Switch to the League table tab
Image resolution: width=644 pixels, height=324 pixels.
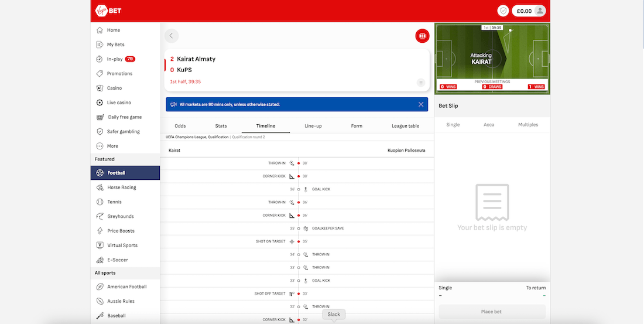click(405, 126)
